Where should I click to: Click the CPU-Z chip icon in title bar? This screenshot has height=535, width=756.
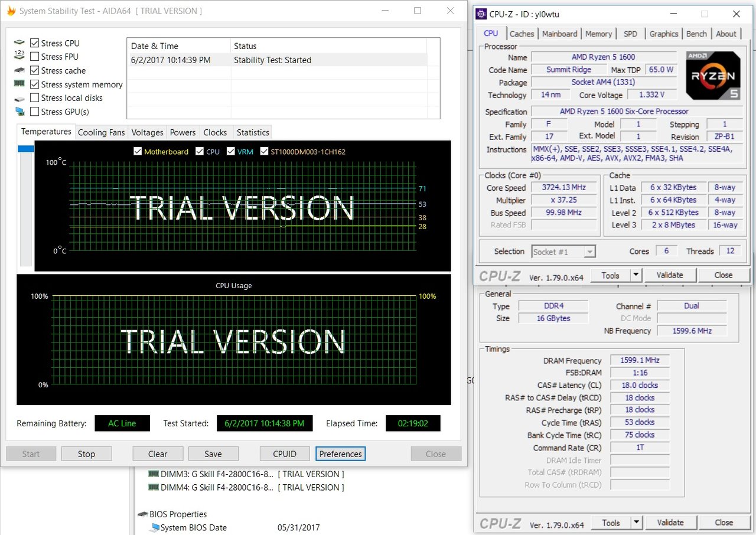click(481, 14)
